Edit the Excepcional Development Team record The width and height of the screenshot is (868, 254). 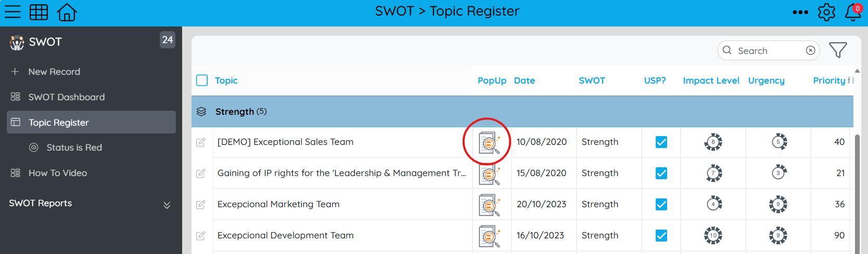pos(200,236)
